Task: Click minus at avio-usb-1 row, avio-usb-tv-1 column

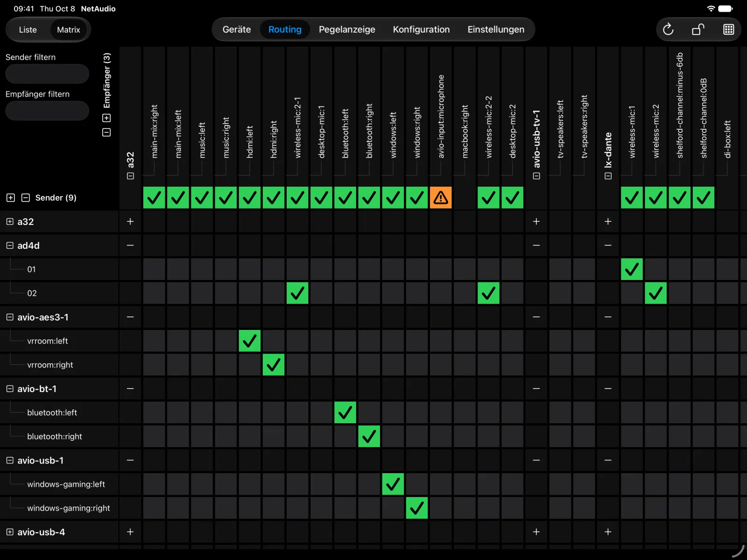Action: click(536, 460)
